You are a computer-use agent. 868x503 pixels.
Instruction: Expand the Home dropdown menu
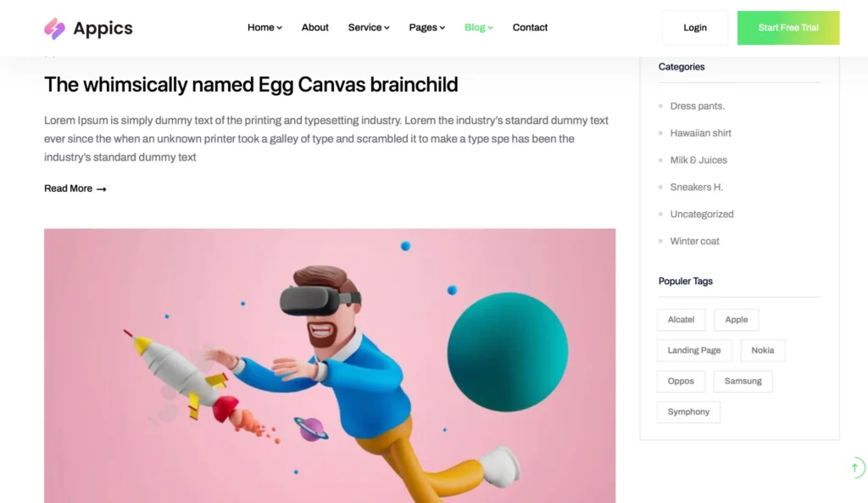tap(264, 28)
